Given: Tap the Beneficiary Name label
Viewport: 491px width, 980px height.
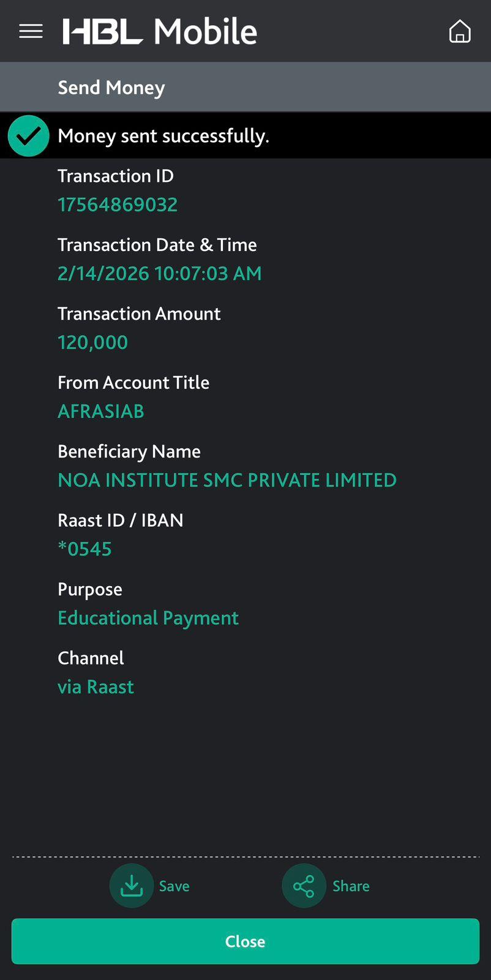Looking at the screenshot, I should tap(129, 451).
